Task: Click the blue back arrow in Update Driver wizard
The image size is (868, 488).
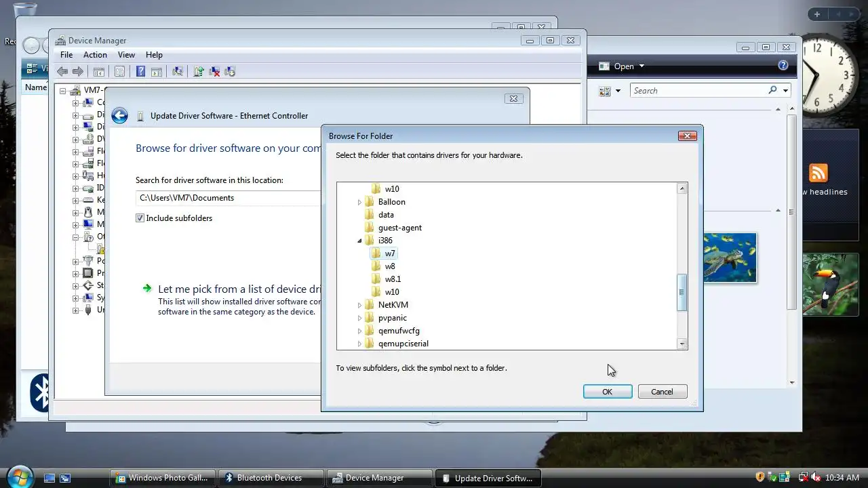Action: click(119, 116)
